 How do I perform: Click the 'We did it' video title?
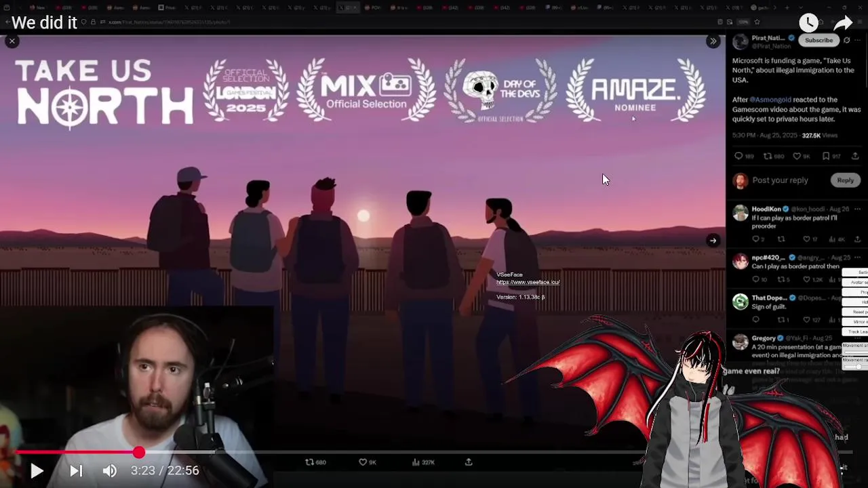(44, 22)
